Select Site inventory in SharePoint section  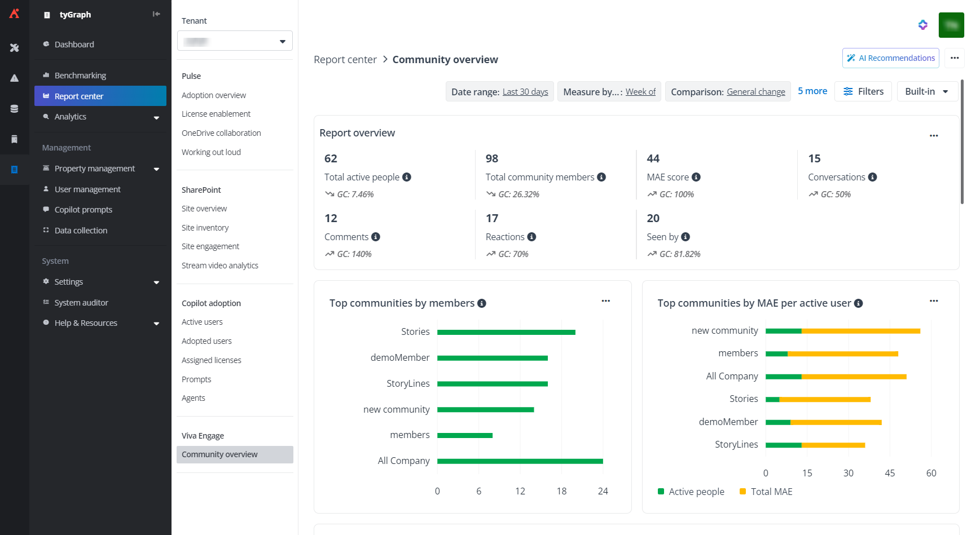pos(205,228)
